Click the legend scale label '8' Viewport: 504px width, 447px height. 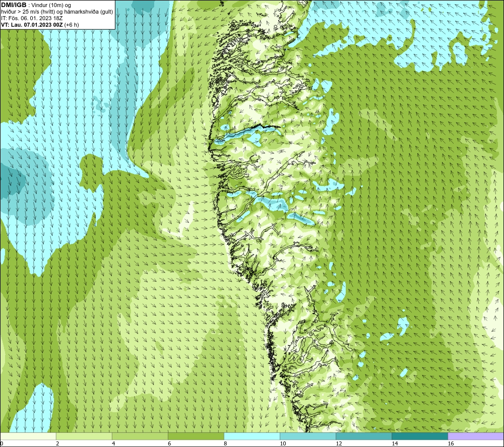tap(225, 443)
